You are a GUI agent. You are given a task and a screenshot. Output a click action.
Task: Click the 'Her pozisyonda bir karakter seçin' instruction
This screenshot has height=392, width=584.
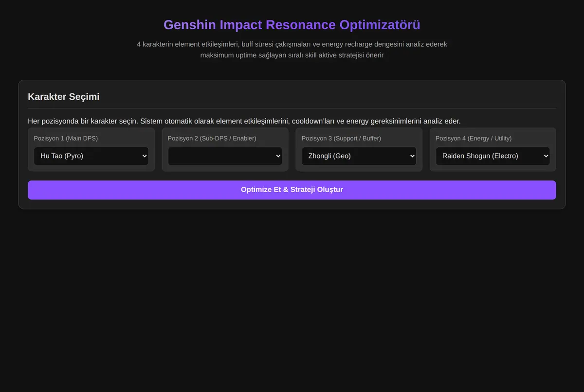point(244,121)
